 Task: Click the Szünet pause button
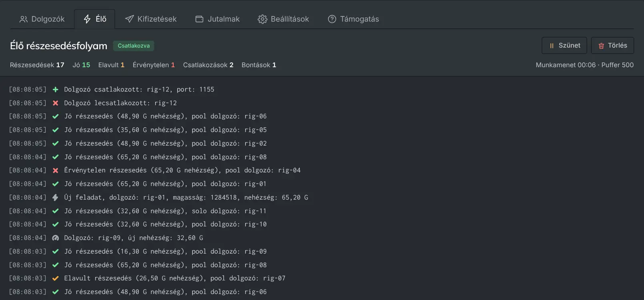pos(564,46)
